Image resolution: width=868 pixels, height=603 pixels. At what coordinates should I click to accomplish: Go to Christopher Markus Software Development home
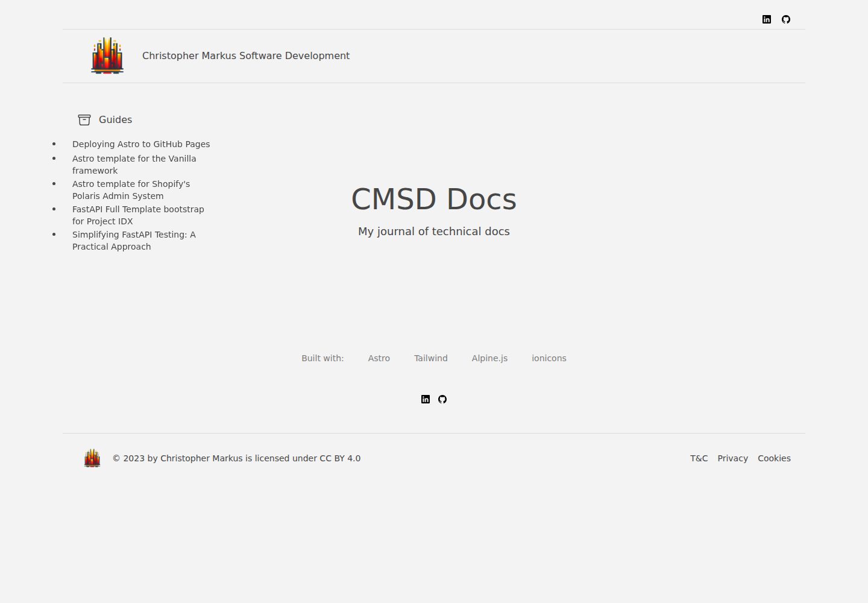coord(246,55)
